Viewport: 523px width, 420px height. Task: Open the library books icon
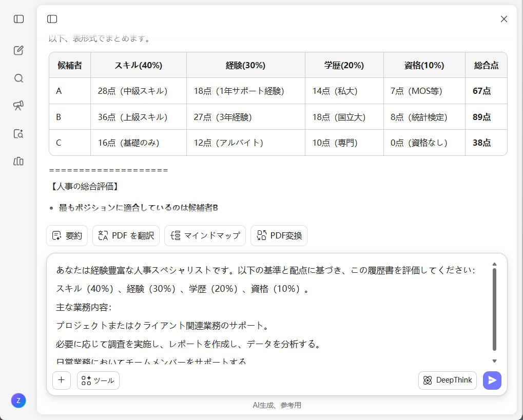pyautogui.click(x=18, y=162)
